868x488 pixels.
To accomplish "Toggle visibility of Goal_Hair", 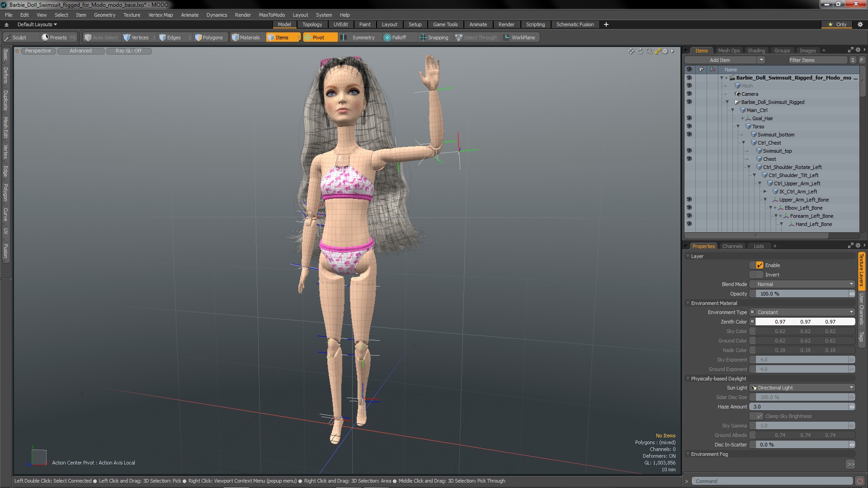I will pos(689,118).
